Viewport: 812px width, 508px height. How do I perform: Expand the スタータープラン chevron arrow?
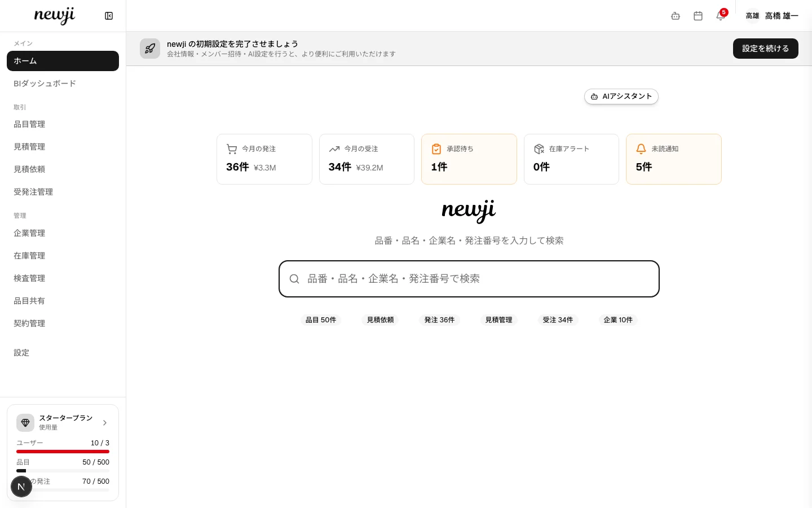pyautogui.click(x=105, y=423)
